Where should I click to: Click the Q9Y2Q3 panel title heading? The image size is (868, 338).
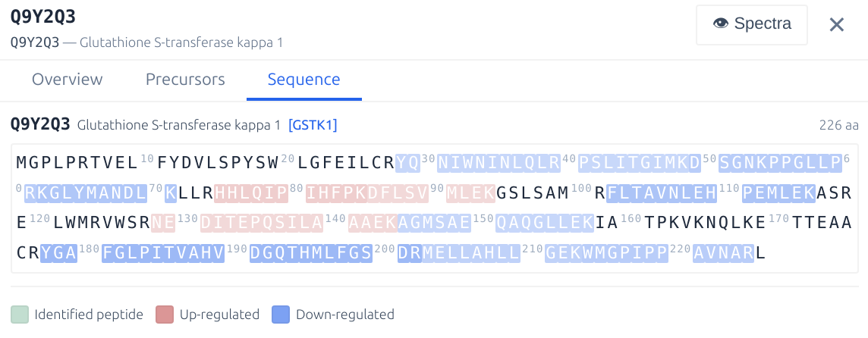click(x=42, y=16)
